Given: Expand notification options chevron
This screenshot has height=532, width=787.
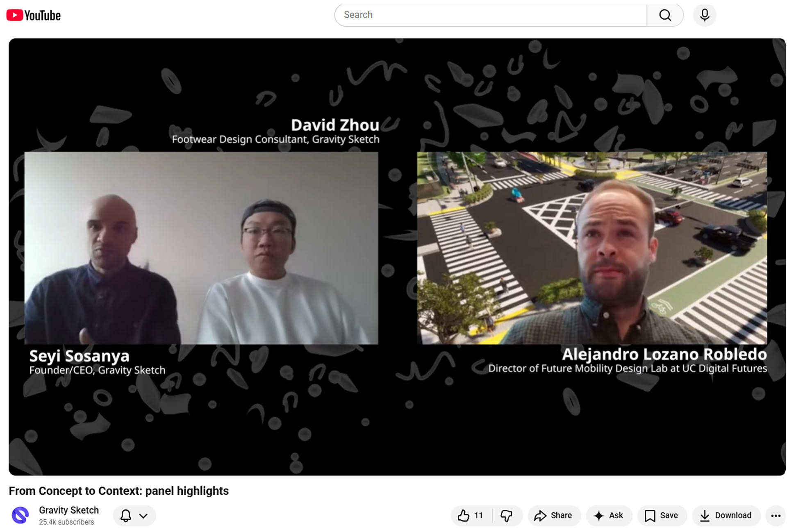Looking at the screenshot, I should tap(143, 516).
